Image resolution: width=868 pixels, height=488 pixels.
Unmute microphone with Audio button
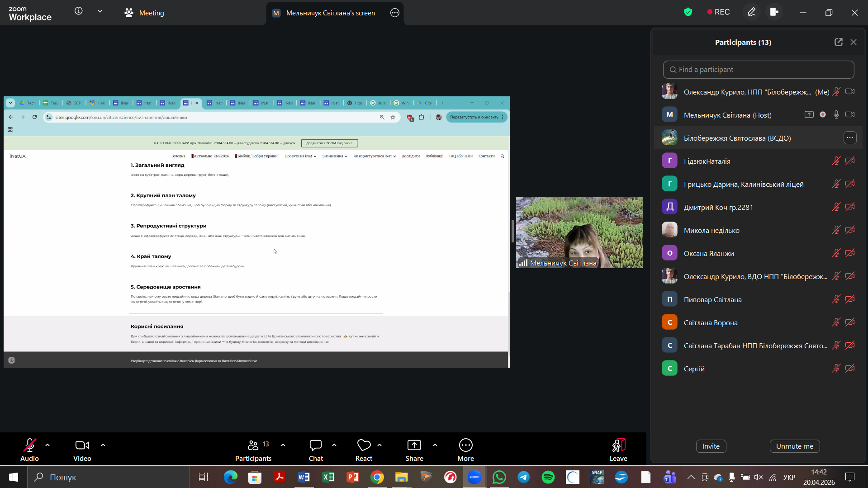[29, 445]
